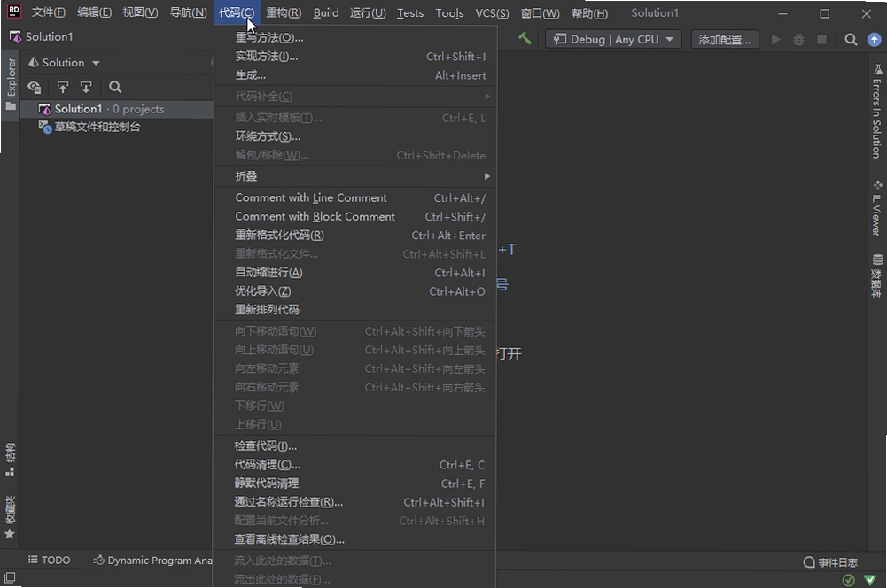
Task: Open the Tools menu
Action: coord(449,12)
